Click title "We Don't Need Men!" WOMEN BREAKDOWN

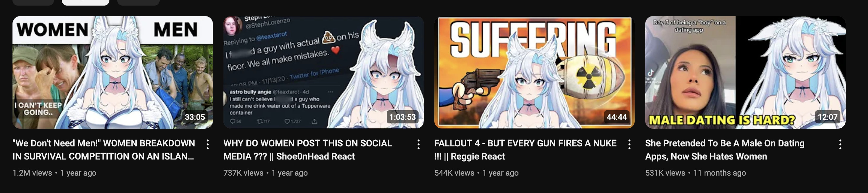coord(104,150)
